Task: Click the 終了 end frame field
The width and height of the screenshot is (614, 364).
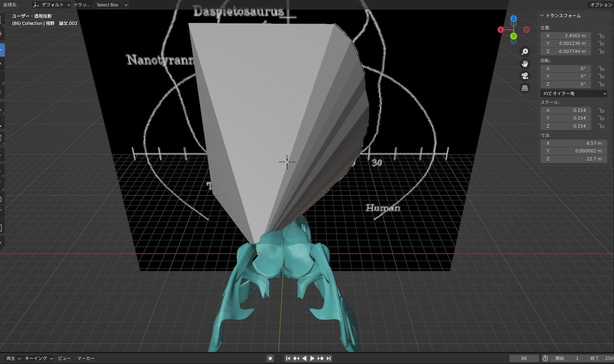Action: [599, 358]
